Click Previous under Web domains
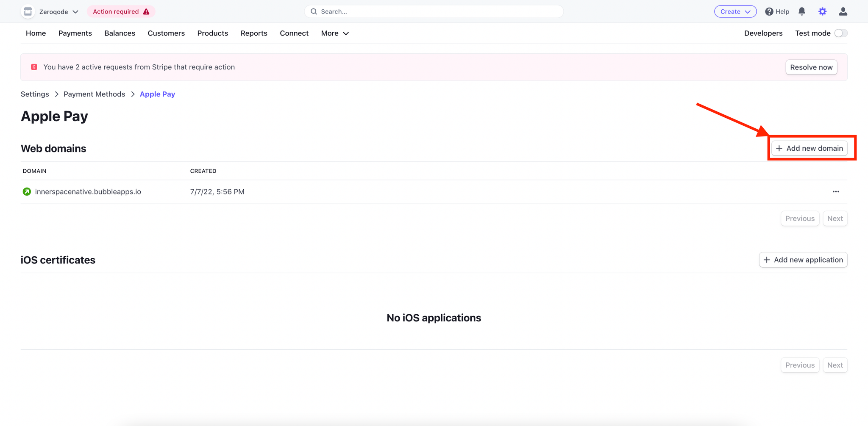The width and height of the screenshot is (868, 426). (x=800, y=219)
